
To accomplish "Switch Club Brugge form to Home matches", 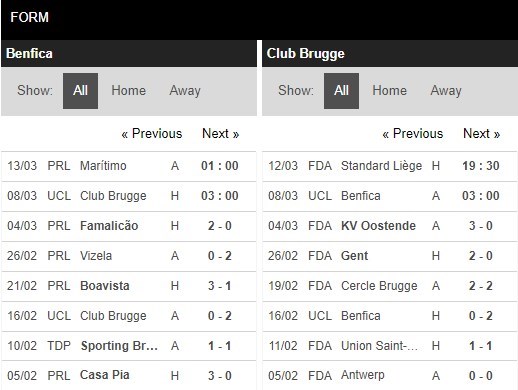I will click(x=389, y=91).
